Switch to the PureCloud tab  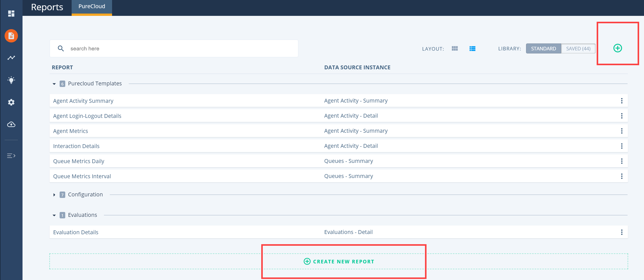(x=92, y=7)
